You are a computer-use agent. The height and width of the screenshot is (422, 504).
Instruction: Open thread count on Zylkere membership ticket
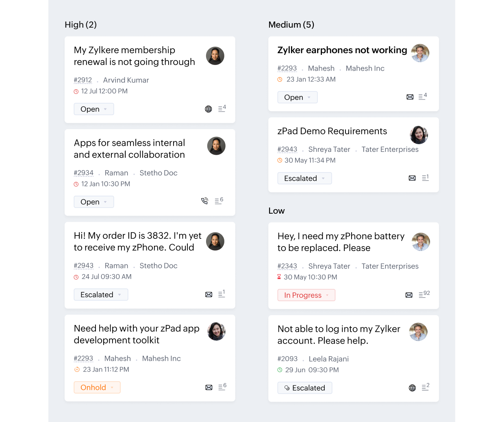[222, 108]
